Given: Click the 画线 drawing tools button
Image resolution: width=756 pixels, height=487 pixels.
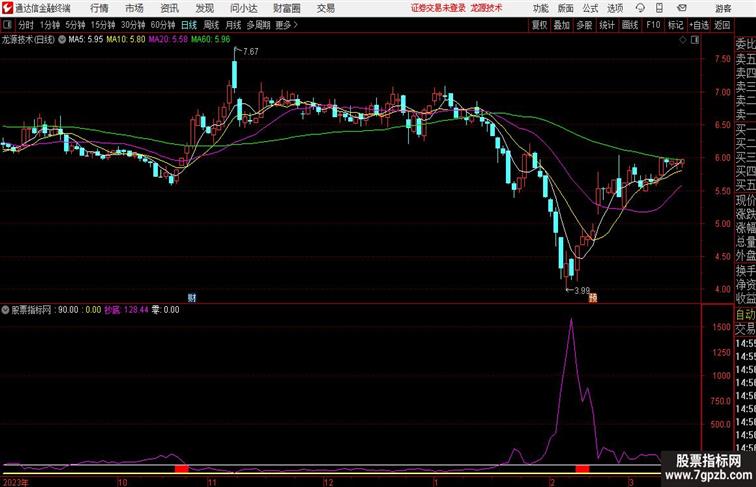Looking at the screenshot, I should click(x=630, y=25).
